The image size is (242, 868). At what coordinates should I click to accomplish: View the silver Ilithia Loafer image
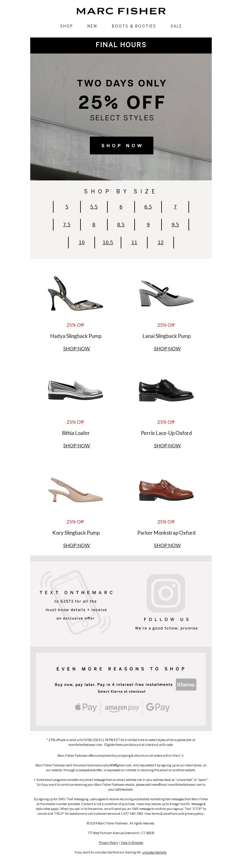(76, 390)
